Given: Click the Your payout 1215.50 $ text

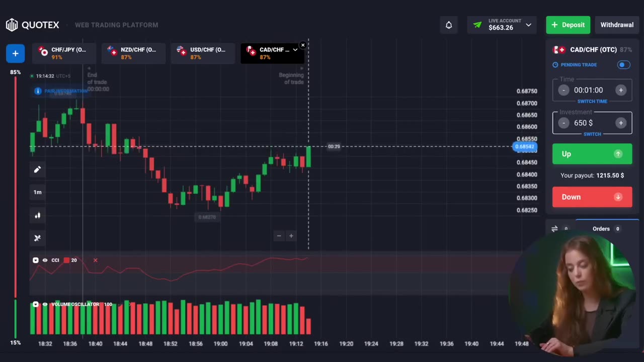Looking at the screenshot, I should point(592,175).
